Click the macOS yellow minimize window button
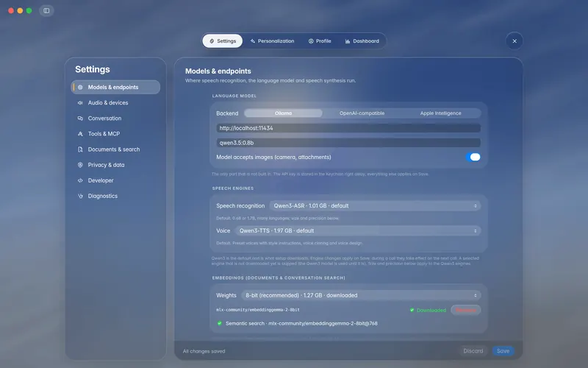The width and height of the screenshot is (588, 368). pyautogui.click(x=20, y=10)
